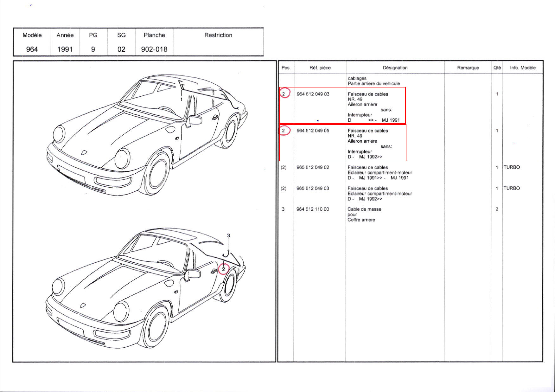Select part number 964 612 110 00
555x392 pixels.
tap(313, 209)
